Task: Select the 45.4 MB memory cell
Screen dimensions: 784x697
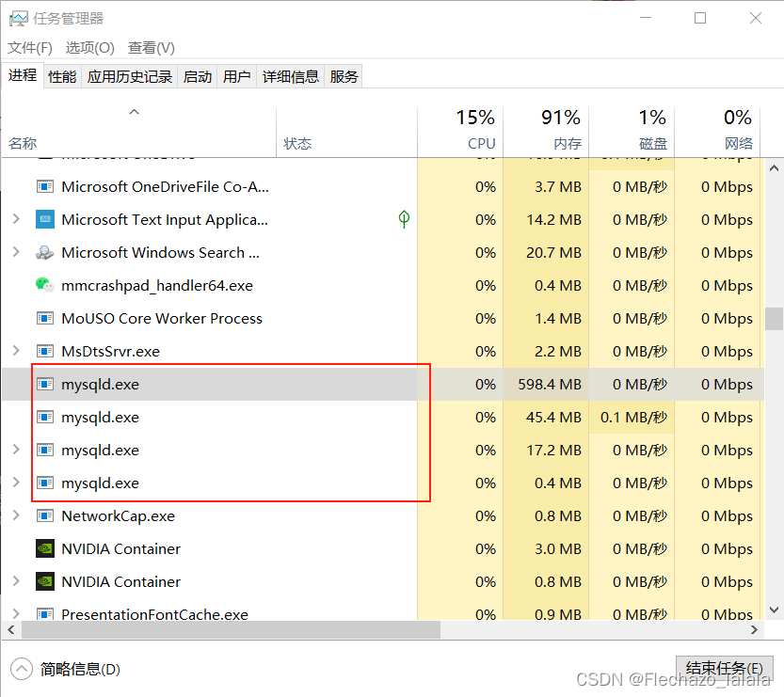Action: click(x=546, y=418)
